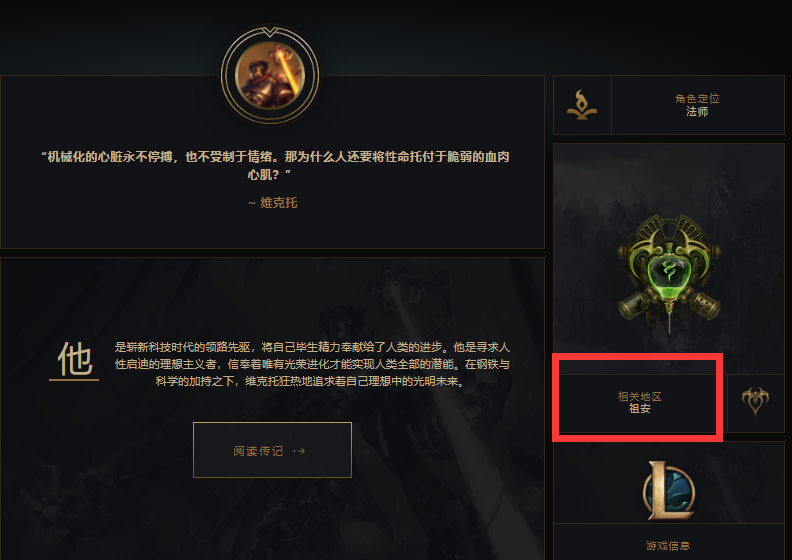Open the 祖安 region link
Screen dimensions: 792x560
(x=639, y=409)
